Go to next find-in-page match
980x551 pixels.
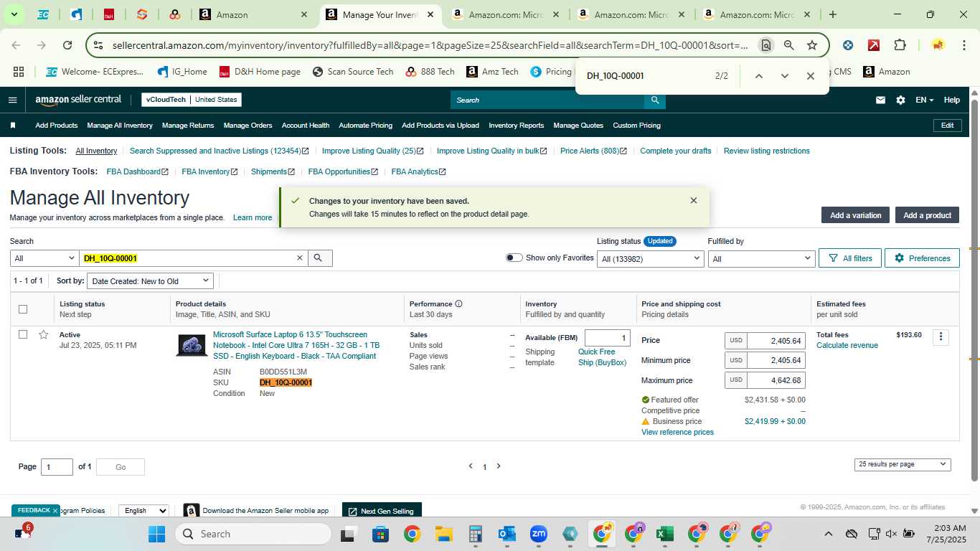click(x=784, y=76)
